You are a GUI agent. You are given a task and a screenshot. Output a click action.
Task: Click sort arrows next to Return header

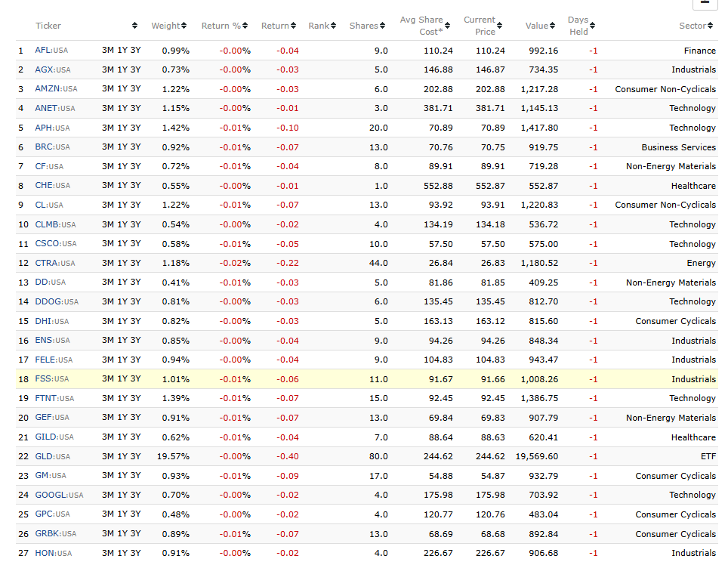coord(293,26)
